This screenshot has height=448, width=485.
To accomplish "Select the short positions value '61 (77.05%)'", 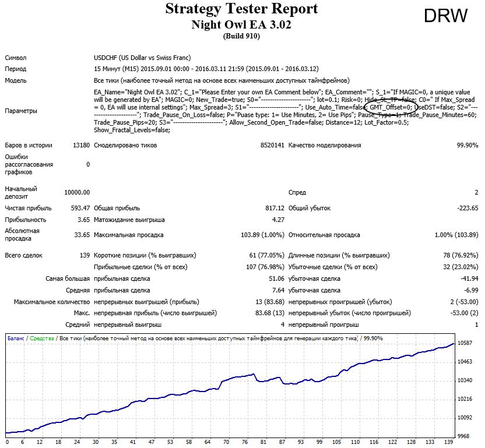I will click(266, 256).
